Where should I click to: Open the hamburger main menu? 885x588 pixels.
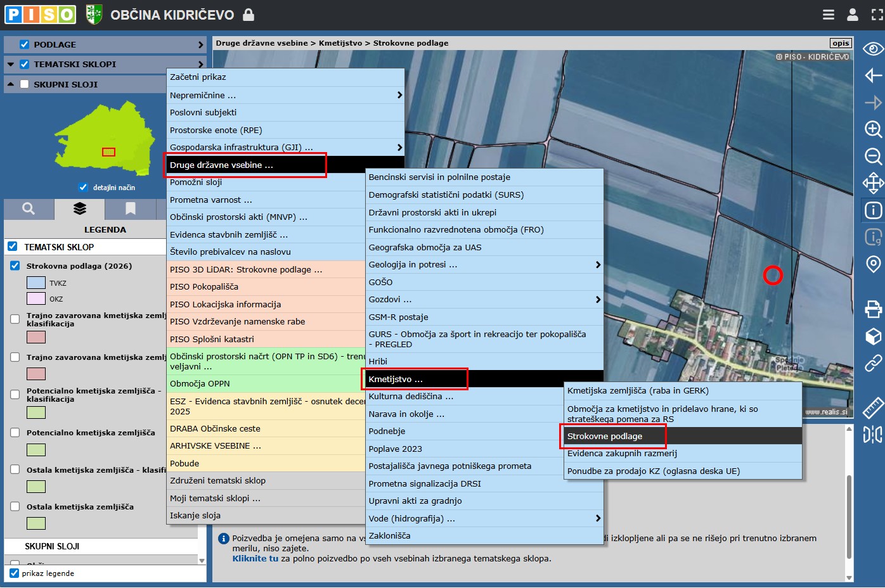click(828, 15)
